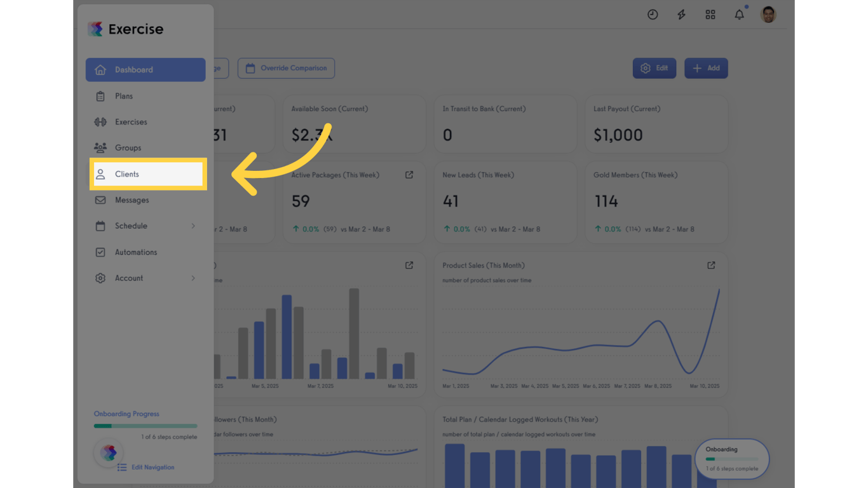Open the Messages menu item

tap(146, 200)
